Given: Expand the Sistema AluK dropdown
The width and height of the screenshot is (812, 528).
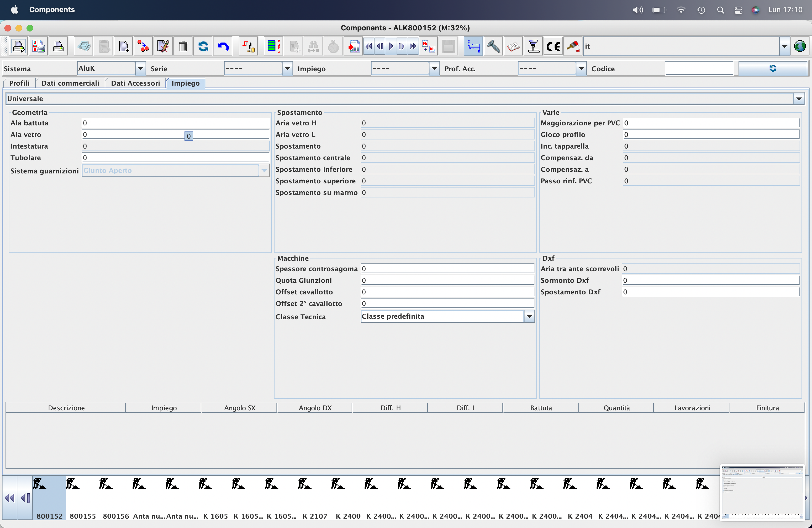Looking at the screenshot, I should click(140, 68).
